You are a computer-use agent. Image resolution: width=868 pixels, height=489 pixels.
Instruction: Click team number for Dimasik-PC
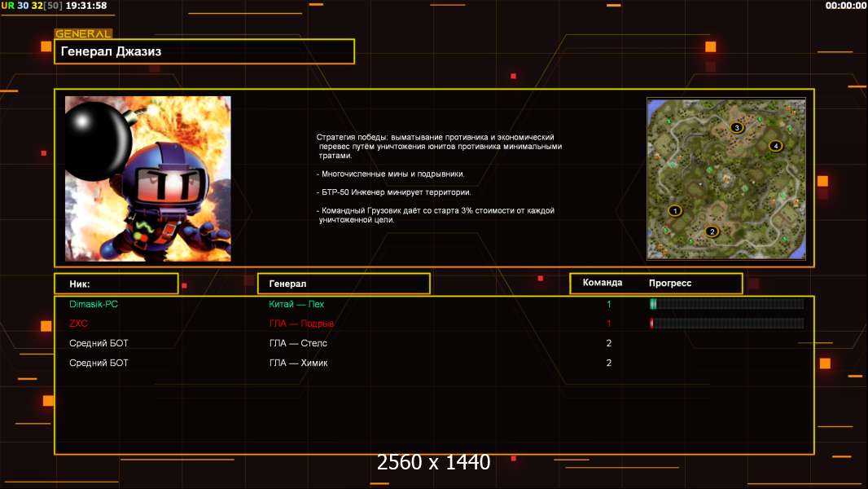[x=609, y=304]
